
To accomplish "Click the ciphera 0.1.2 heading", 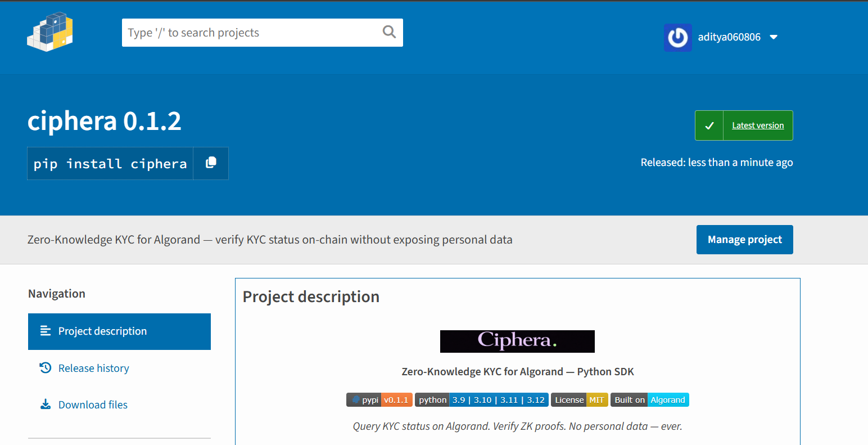I will click(x=105, y=121).
